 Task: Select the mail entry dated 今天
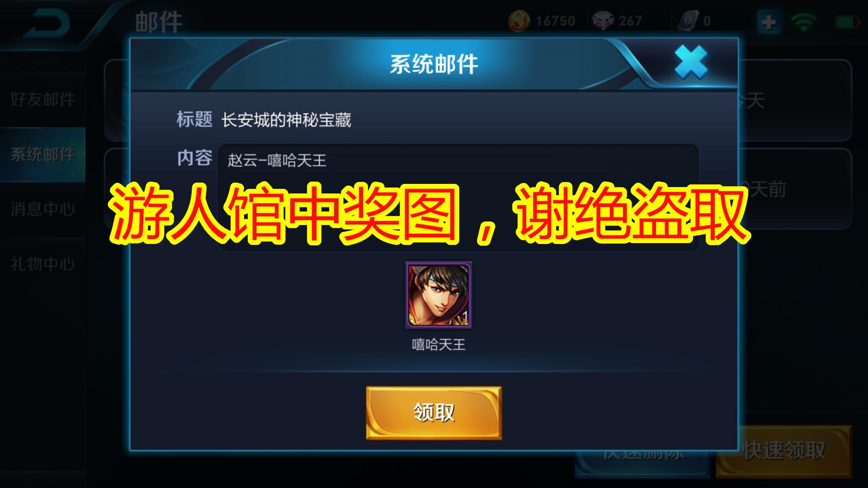tap(795, 100)
